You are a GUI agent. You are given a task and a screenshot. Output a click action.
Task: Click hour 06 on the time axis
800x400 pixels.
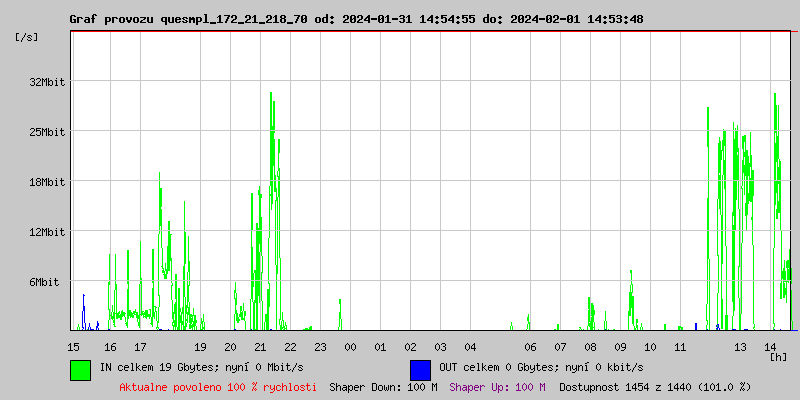[x=530, y=347]
